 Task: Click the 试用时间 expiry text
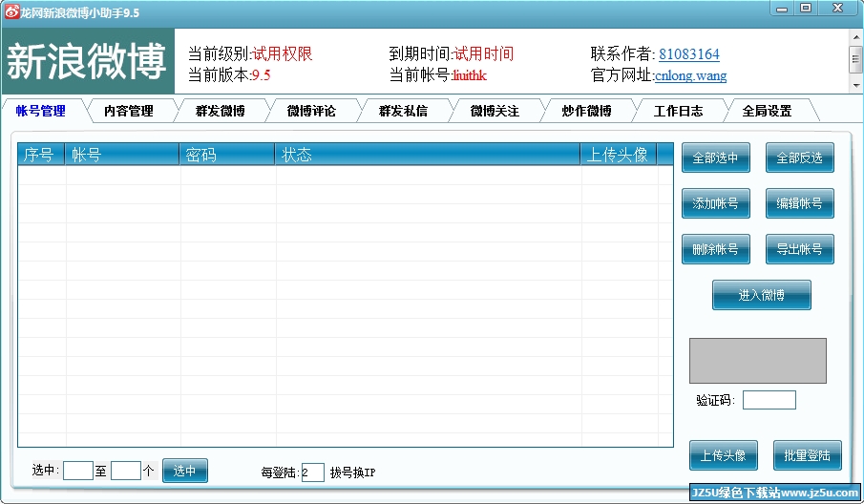484,53
